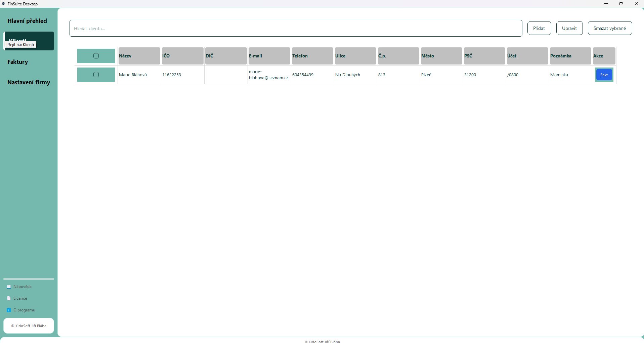Click the blue Fakt action button

click(x=604, y=75)
